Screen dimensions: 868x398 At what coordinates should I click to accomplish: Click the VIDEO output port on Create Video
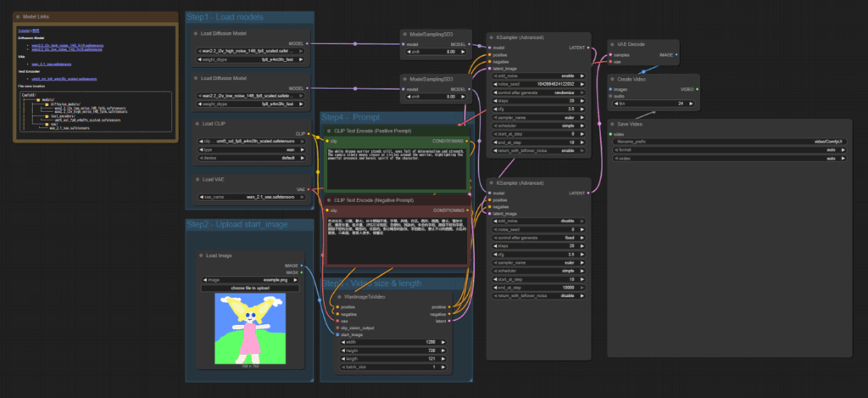coord(697,89)
